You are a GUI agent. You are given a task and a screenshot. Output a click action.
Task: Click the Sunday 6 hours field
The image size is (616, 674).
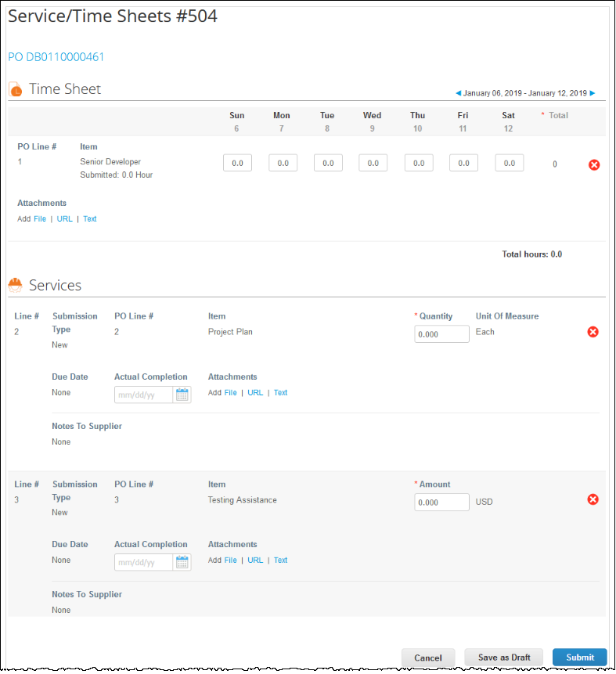point(237,163)
